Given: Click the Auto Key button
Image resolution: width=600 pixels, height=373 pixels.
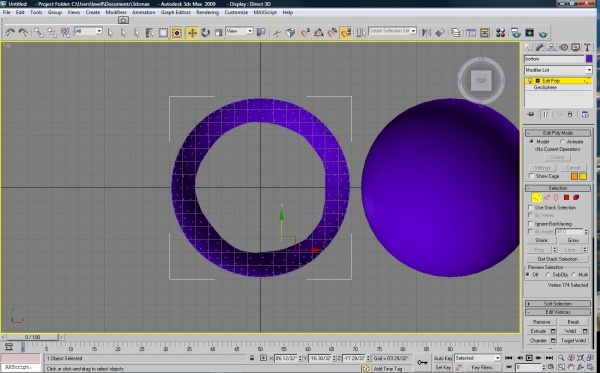Looking at the screenshot, I should (443, 358).
